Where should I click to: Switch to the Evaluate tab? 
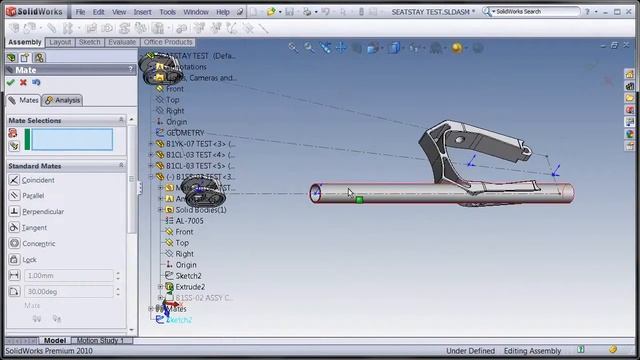122,42
